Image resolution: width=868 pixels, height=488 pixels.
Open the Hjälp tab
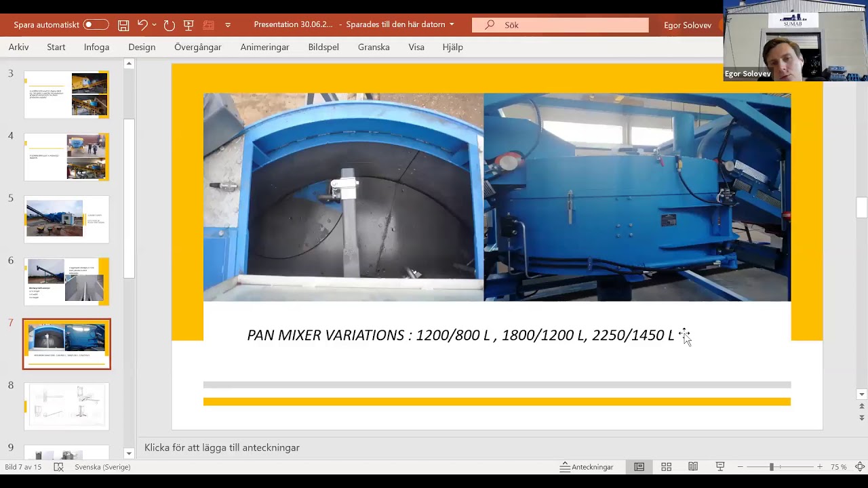(x=452, y=47)
